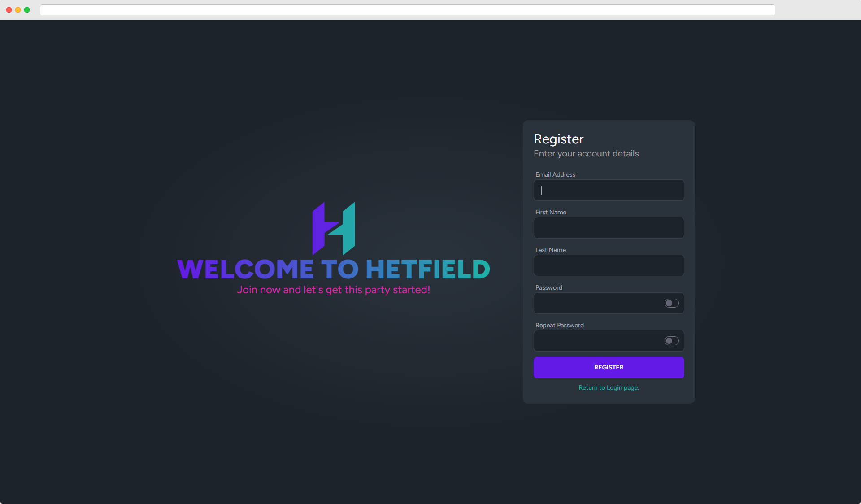Click the Password field label
861x504 pixels.
(548, 287)
